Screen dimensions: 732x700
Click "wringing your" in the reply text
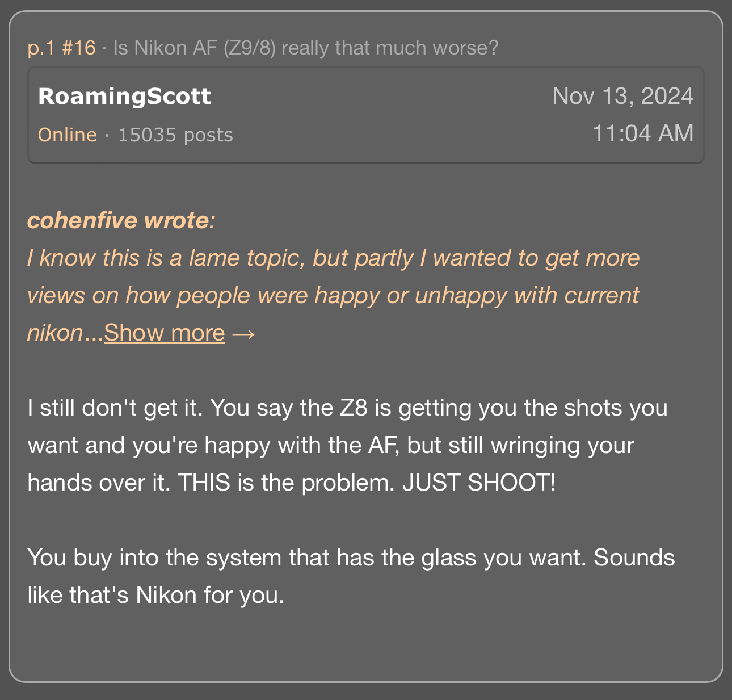pyautogui.click(x=562, y=445)
